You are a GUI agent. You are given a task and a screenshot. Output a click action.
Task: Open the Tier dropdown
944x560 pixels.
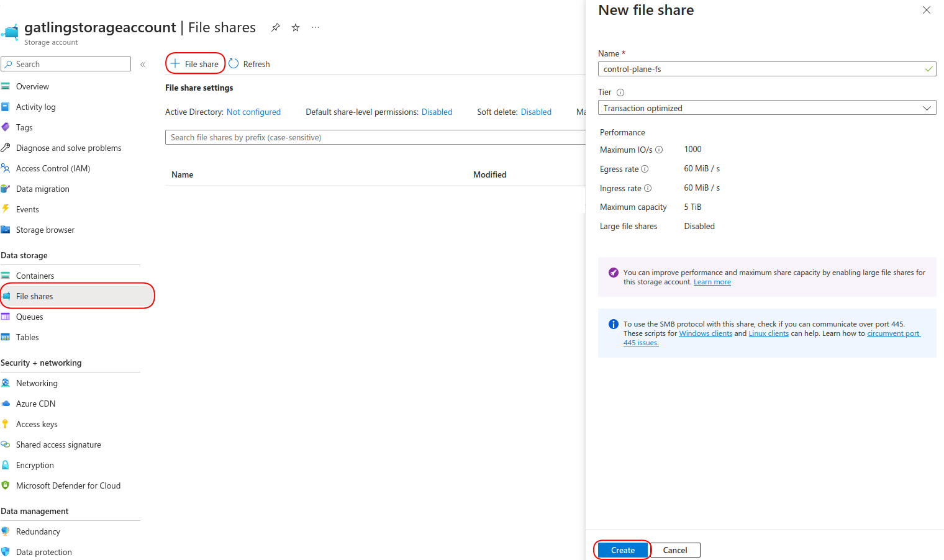(767, 108)
